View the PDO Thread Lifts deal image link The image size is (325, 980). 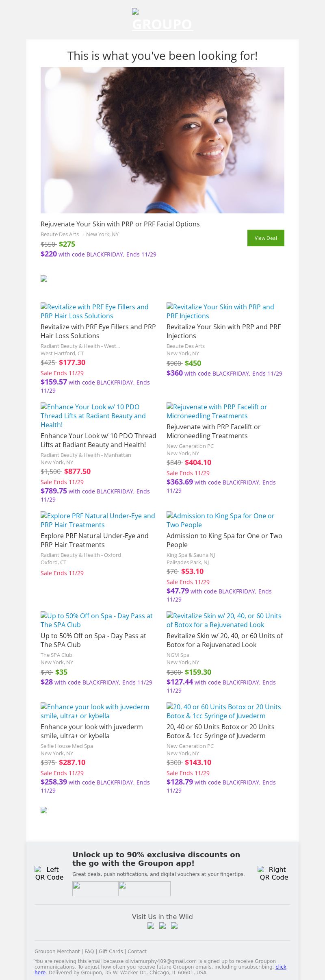pyautogui.click(x=93, y=415)
